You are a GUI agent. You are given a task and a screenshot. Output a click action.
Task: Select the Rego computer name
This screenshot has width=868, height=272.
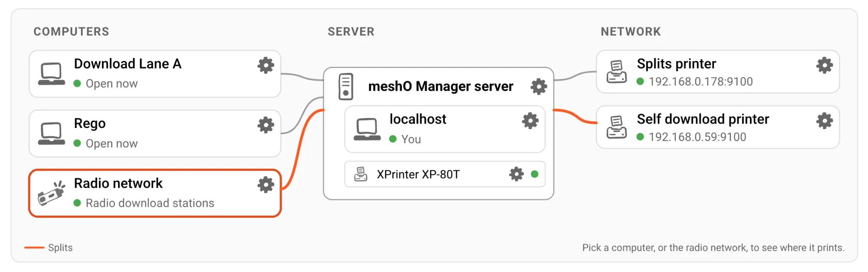(89, 124)
